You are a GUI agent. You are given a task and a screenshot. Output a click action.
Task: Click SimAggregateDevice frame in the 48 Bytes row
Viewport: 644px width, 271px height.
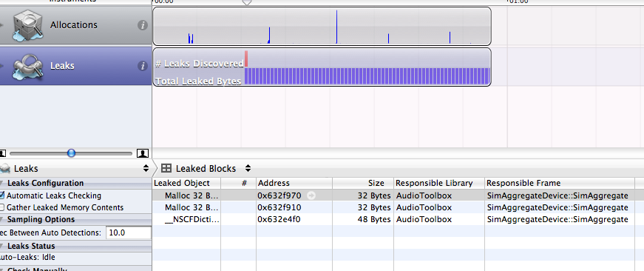[x=557, y=220]
